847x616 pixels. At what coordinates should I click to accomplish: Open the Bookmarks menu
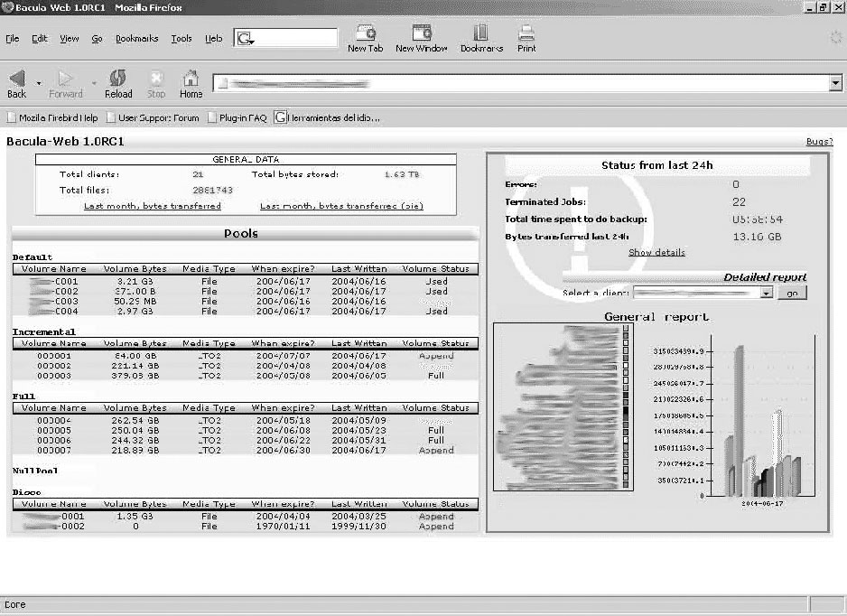tap(136, 38)
